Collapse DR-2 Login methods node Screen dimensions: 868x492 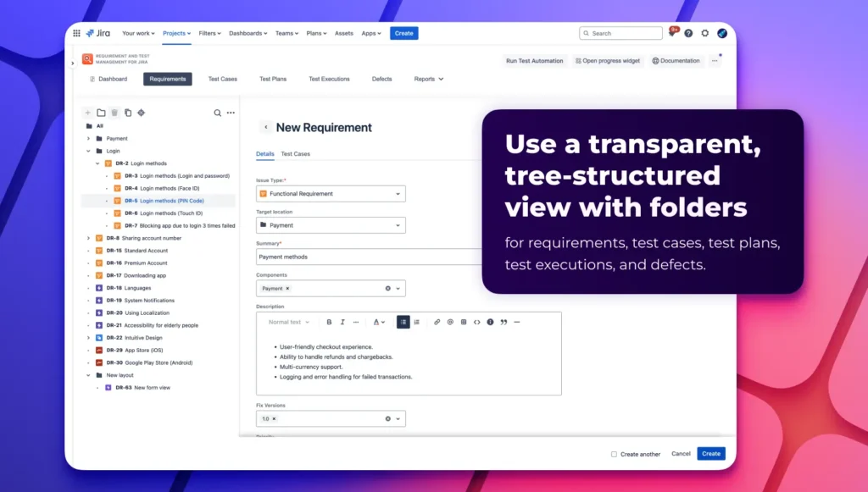97,163
